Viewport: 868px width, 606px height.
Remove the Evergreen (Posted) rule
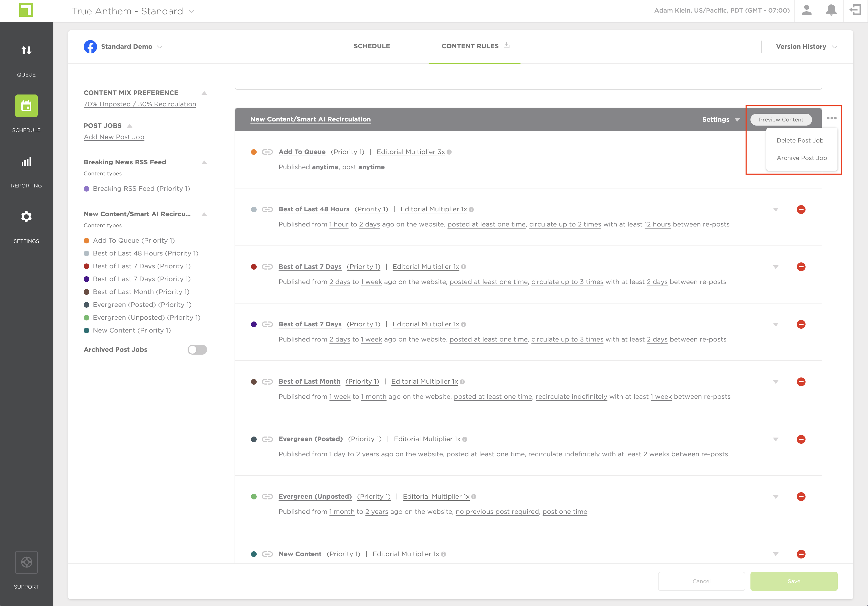801,440
